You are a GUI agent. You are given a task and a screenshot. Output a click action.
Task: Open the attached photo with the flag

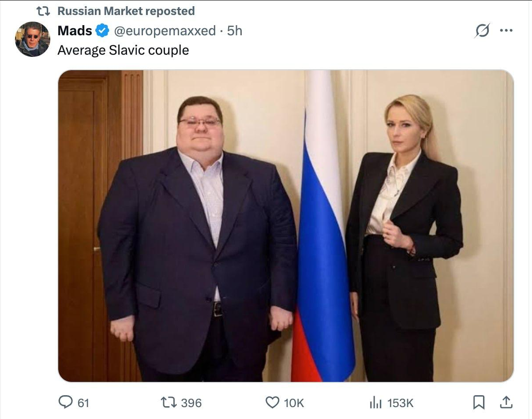286,226
